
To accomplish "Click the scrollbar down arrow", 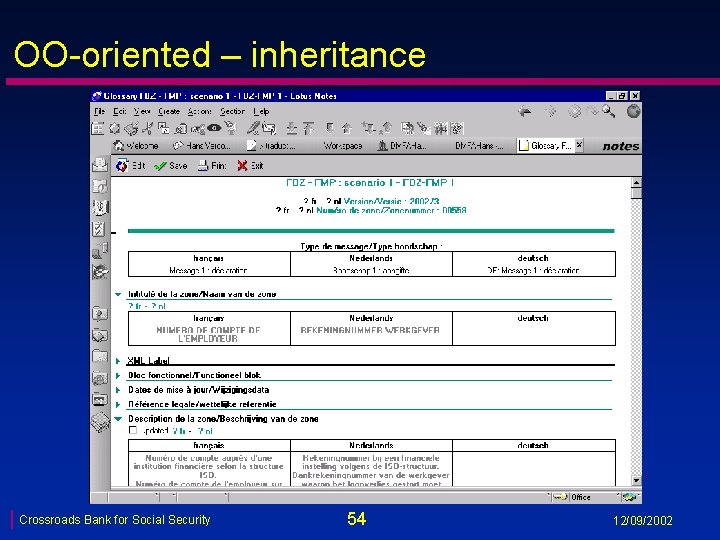I will tap(636, 480).
